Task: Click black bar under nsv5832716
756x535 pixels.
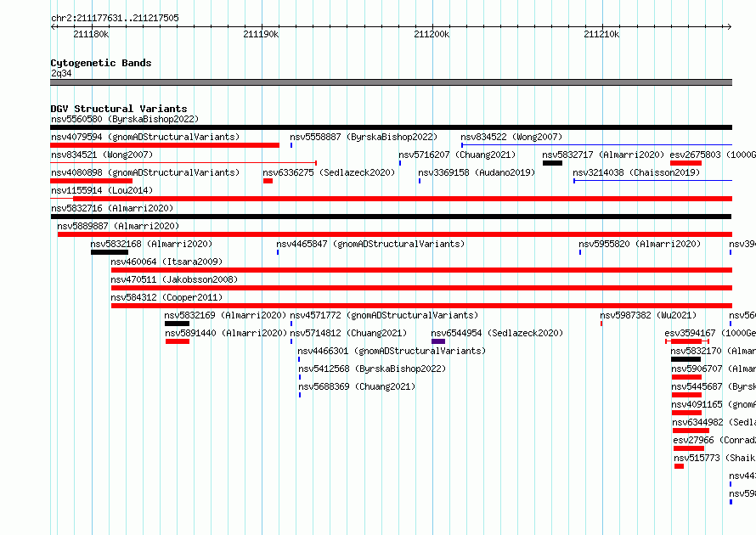Action: pos(391,217)
